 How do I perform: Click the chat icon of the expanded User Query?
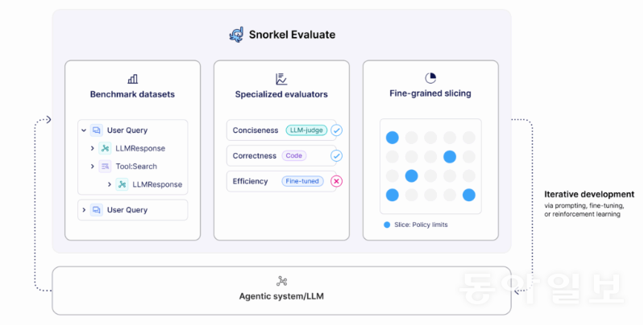(97, 130)
